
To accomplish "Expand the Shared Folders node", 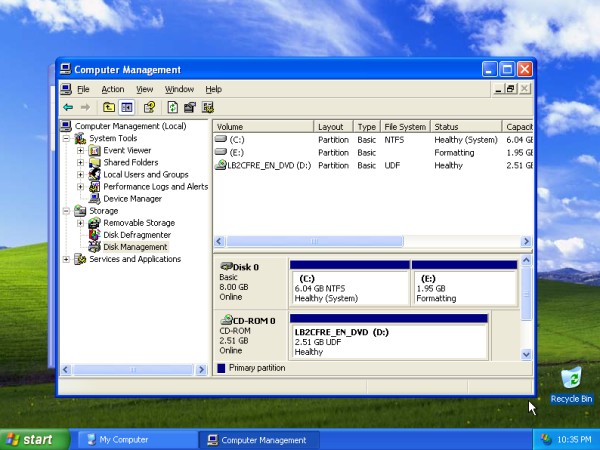I will (80, 163).
